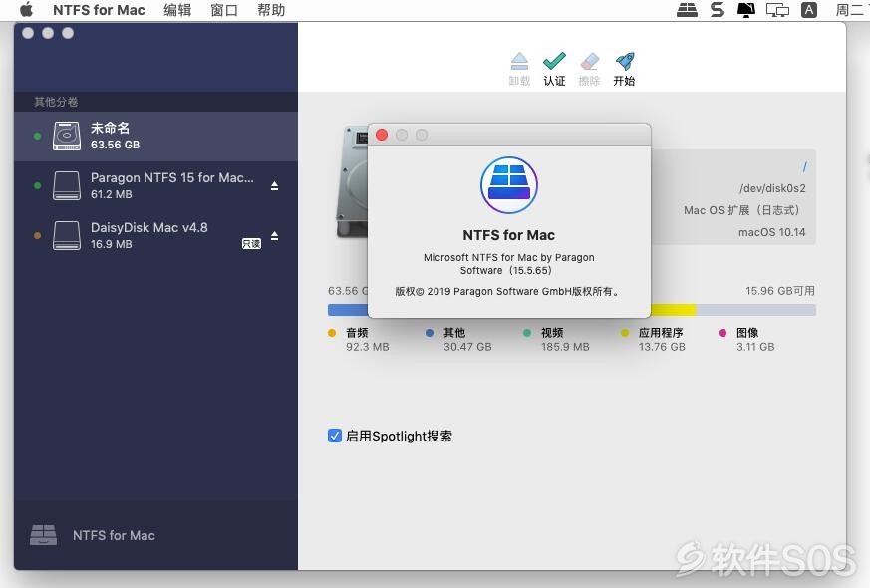Click the NTFS for Mac menu bar status icon
The width and height of the screenshot is (870, 588).
(x=687, y=10)
